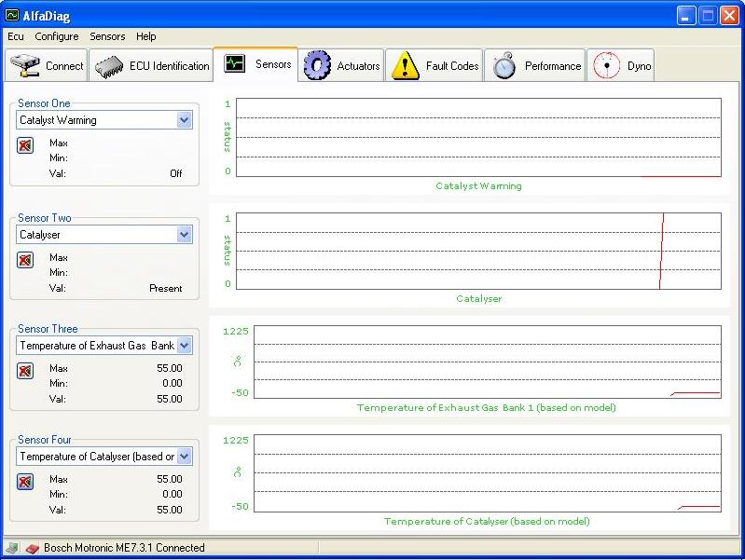Click the Performance stopwatch icon
745x560 pixels.
point(504,66)
